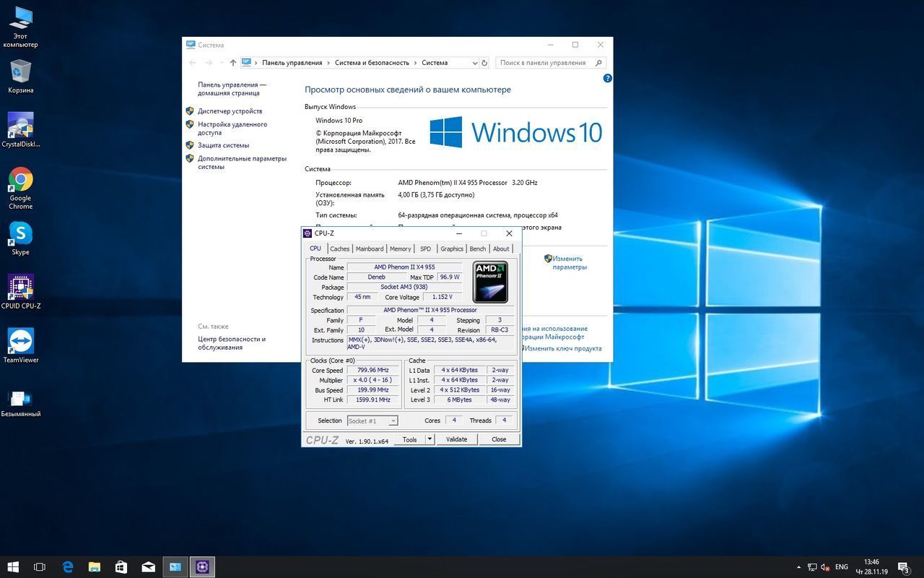Viewport: 924px width, 578px height.
Task: Switch to CPU tab in CPU-Z
Action: click(x=315, y=248)
